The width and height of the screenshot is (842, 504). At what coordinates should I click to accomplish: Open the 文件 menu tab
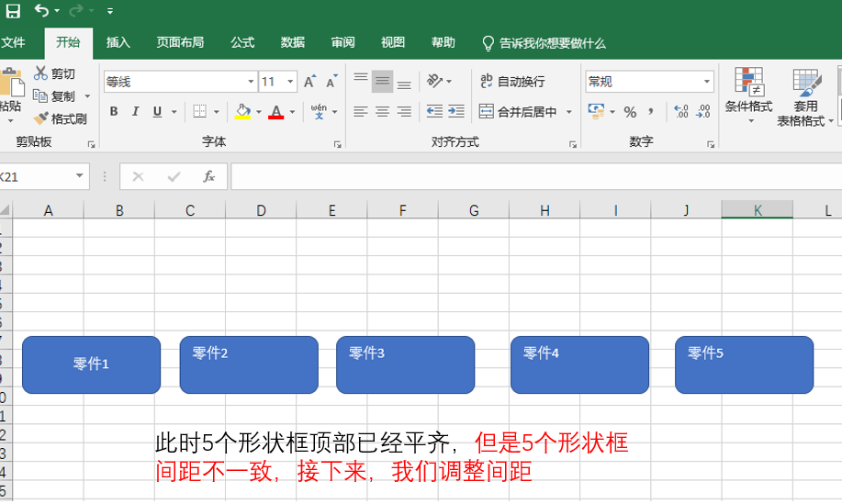pos(13,42)
